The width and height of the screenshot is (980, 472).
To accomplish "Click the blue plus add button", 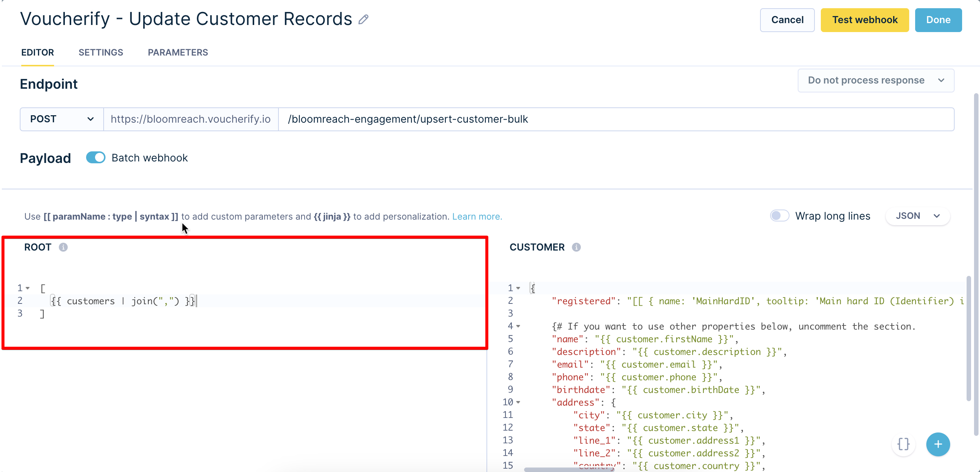I will tap(938, 444).
